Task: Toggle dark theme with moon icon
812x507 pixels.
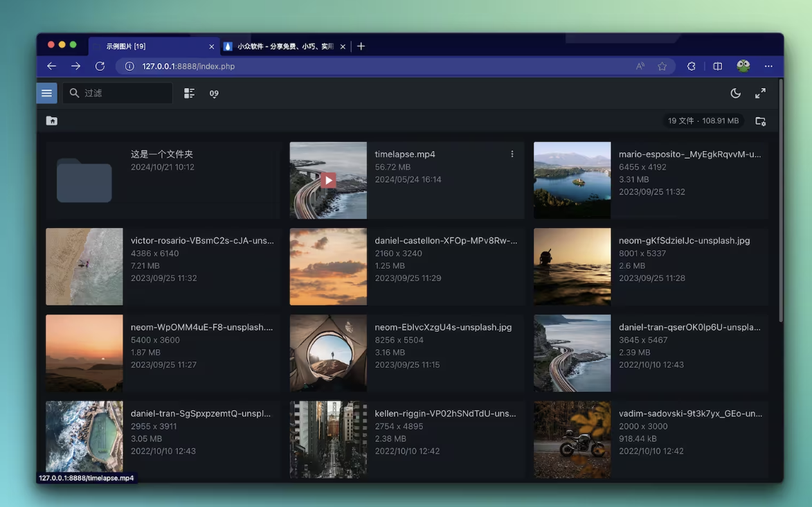Action: tap(735, 93)
